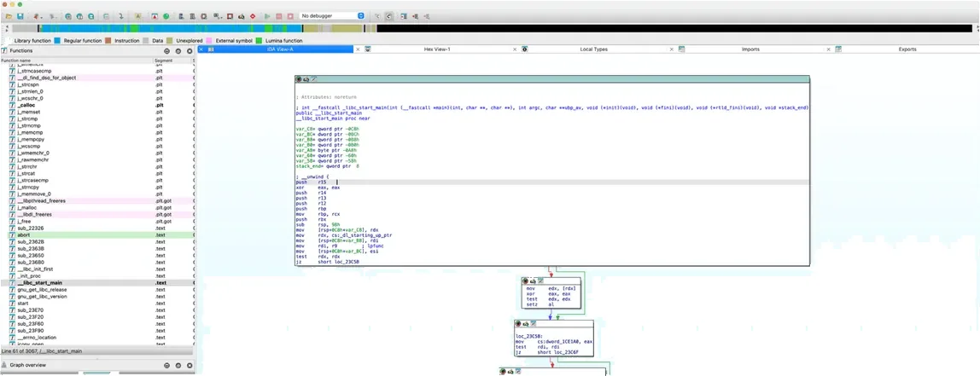The height and width of the screenshot is (376, 980).
Task: Select the green circle toolbar icon
Action: [x=166, y=15]
